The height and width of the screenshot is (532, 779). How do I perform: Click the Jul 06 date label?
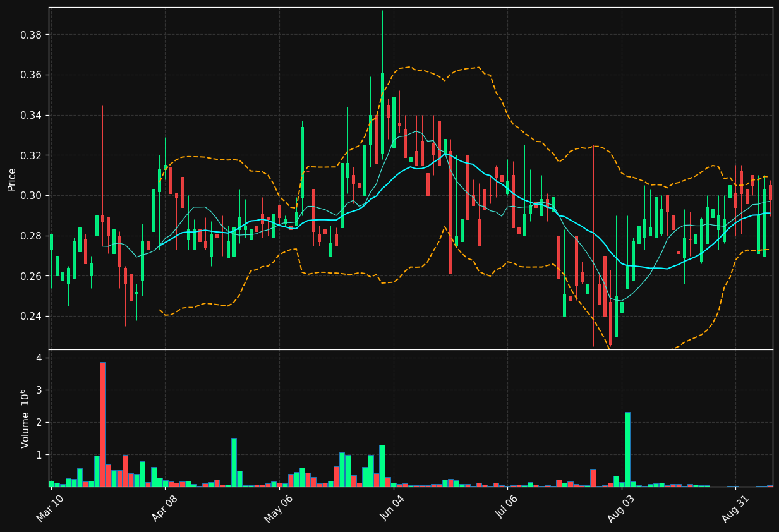coord(506,508)
